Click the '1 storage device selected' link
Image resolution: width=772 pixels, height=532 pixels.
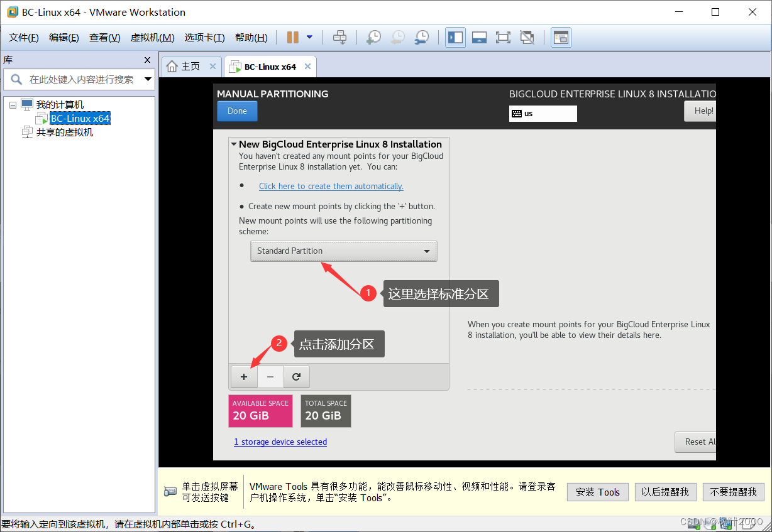coord(280,442)
